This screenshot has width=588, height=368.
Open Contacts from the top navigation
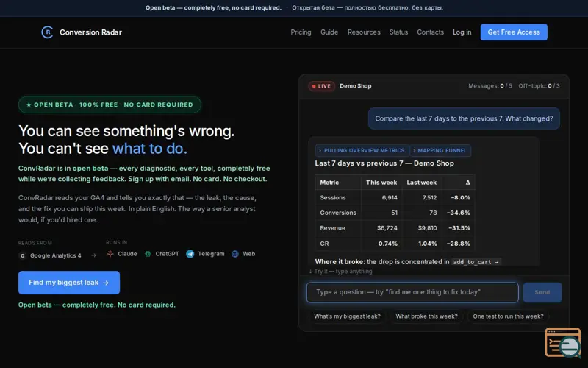(x=430, y=32)
